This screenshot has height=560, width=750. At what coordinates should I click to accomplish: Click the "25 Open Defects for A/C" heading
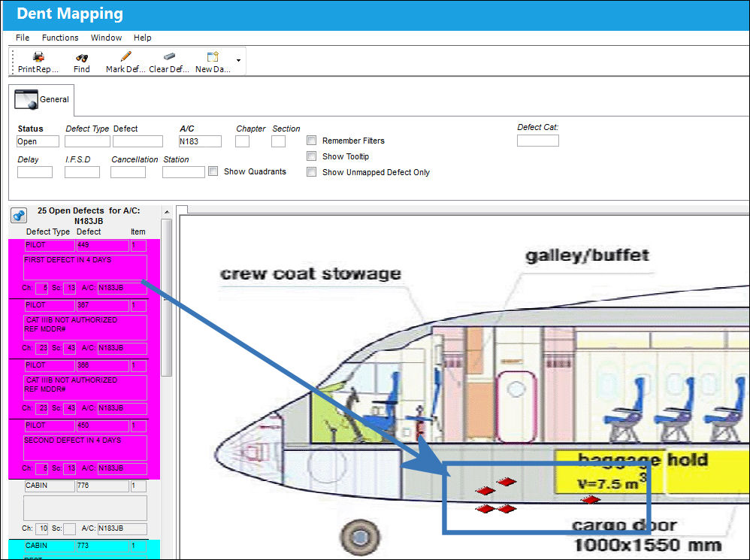pyautogui.click(x=89, y=216)
